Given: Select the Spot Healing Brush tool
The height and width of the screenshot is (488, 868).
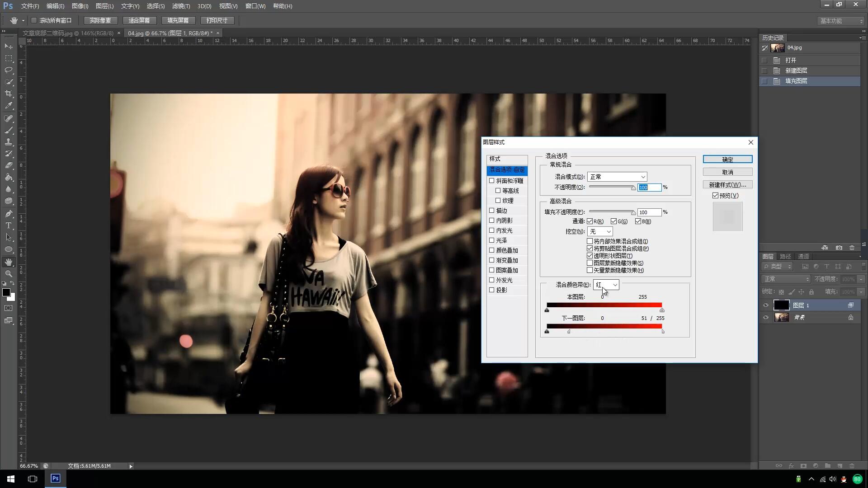Looking at the screenshot, I should click(9, 118).
